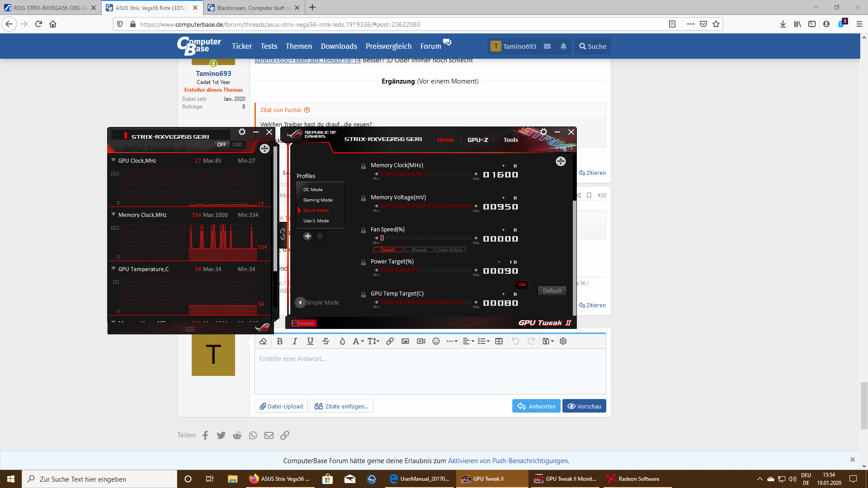Insert a hyperlink in the reply editor
The image size is (868, 488).
pos(390,341)
